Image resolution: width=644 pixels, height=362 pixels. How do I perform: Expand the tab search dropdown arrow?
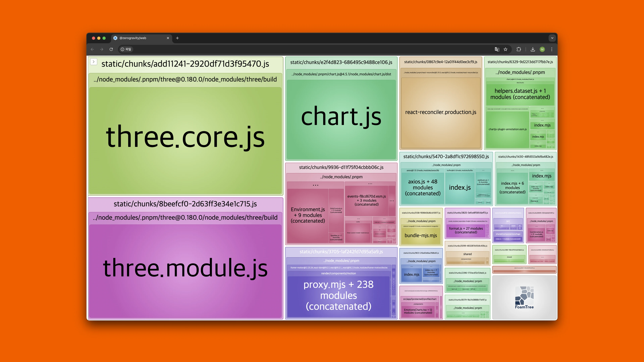[552, 38]
